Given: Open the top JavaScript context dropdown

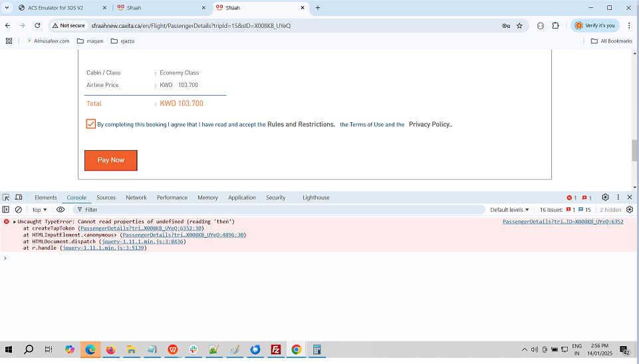Looking at the screenshot, I should click(x=40, y=210).
